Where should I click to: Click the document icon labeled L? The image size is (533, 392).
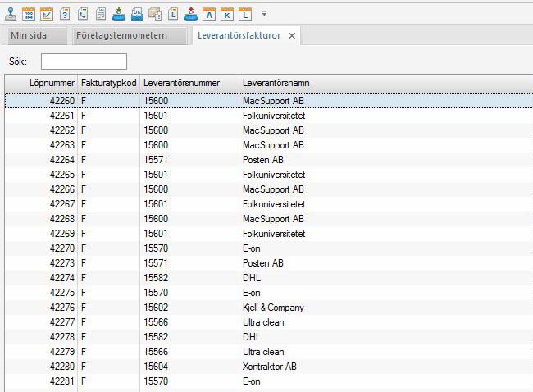tap(173, 14)
